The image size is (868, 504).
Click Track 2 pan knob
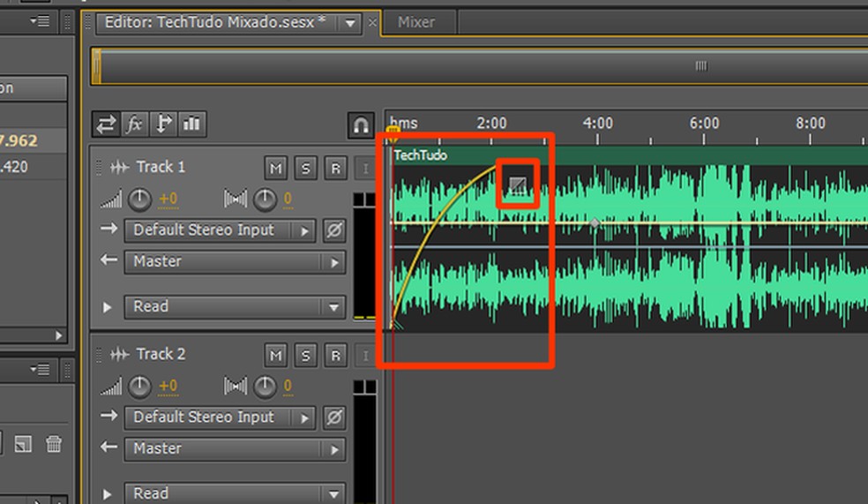(x=265, y=387)
